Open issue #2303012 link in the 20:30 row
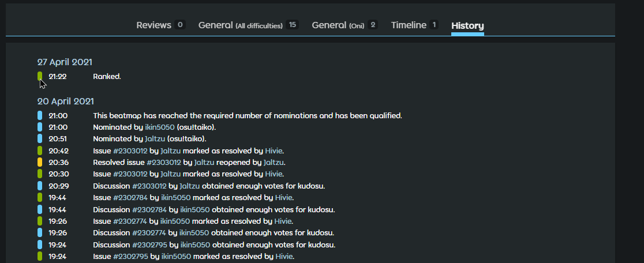The width and height of the screenshot is (644, 263). (130, 174)
